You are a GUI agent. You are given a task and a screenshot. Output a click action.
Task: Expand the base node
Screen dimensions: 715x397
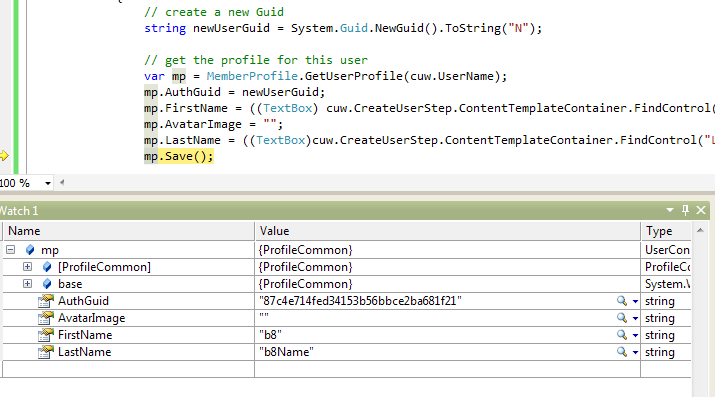(x=27, y=284)
